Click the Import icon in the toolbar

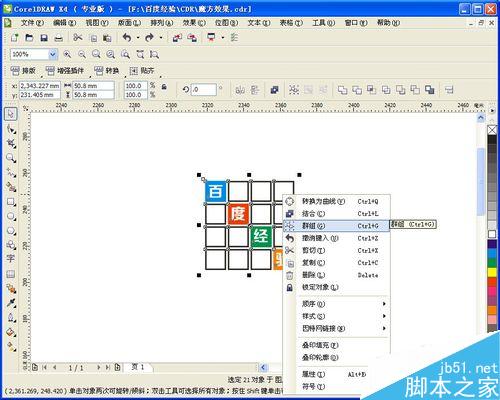tap(177, 38)
